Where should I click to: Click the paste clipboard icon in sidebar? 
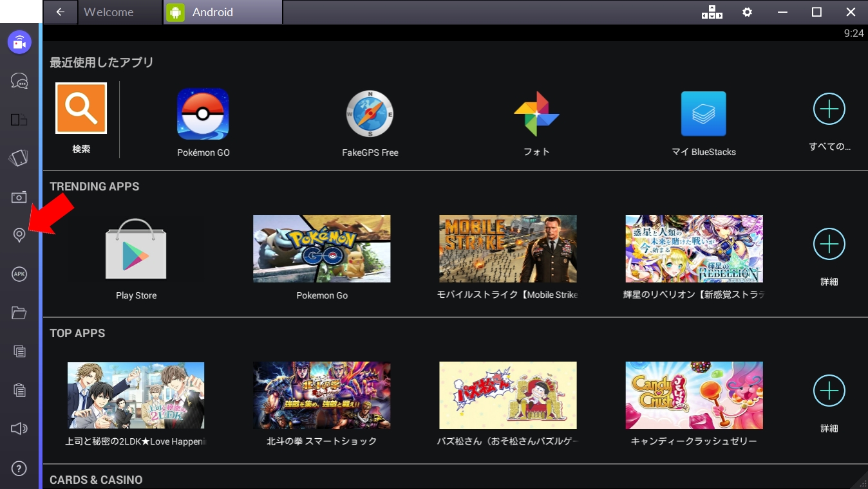click(x=19, y=390)
